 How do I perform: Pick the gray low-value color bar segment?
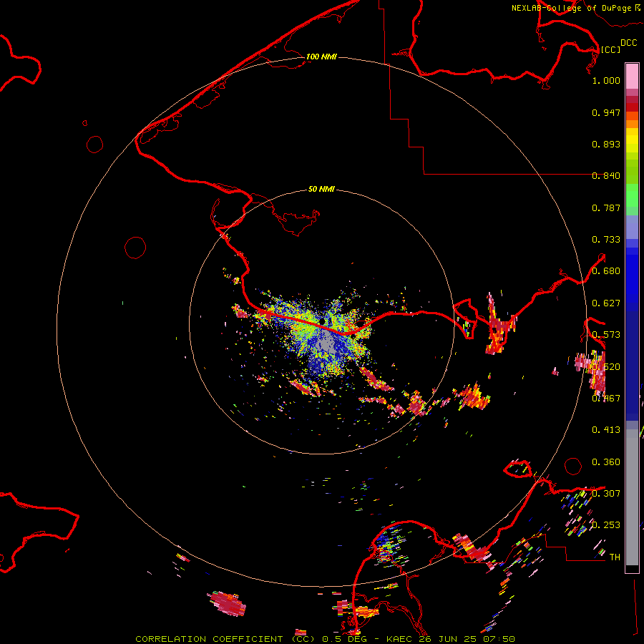click(632, 497)
